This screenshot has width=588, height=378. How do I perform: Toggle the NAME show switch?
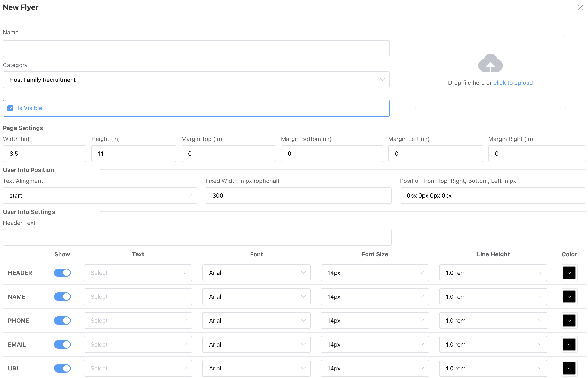click(62, 297)
